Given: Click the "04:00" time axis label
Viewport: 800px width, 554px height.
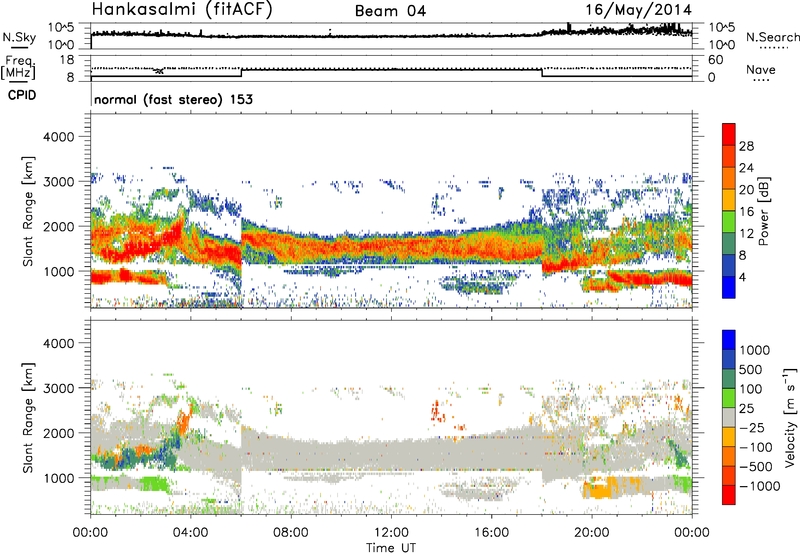Looking at the screenshot, I should (191, 533).
